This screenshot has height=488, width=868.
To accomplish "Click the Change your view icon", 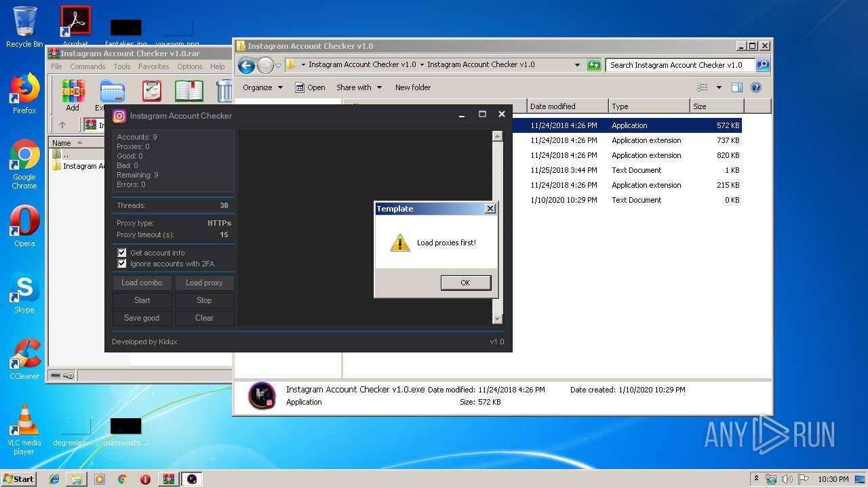I will (x=703, y=87).
